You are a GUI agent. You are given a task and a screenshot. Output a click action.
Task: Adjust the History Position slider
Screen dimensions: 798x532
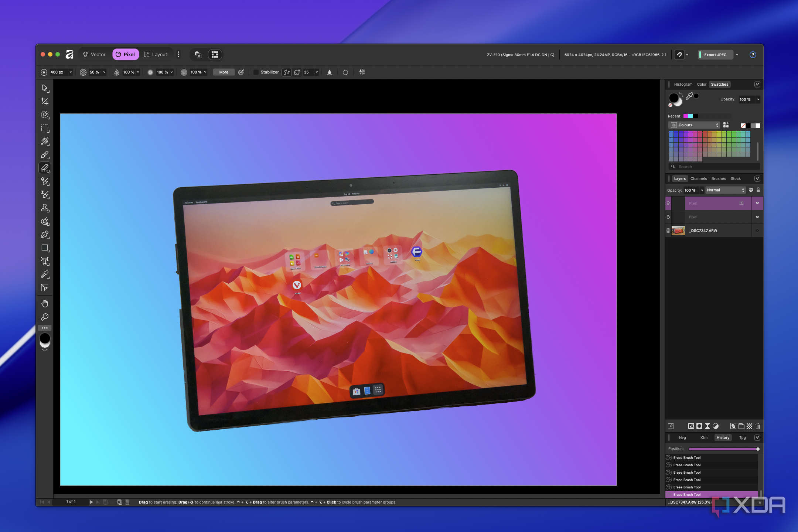tap(723, 449)
